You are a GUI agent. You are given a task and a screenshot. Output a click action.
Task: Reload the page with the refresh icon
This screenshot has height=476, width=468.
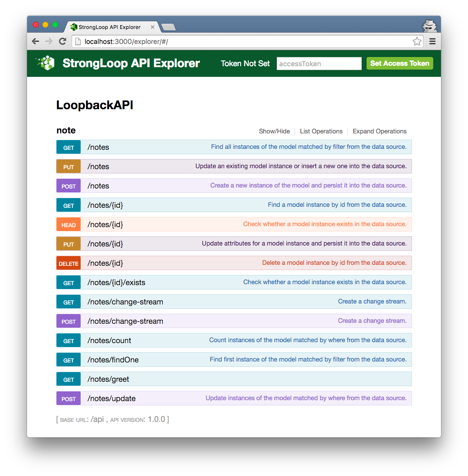pyautogui.click(x=62, y=41)
